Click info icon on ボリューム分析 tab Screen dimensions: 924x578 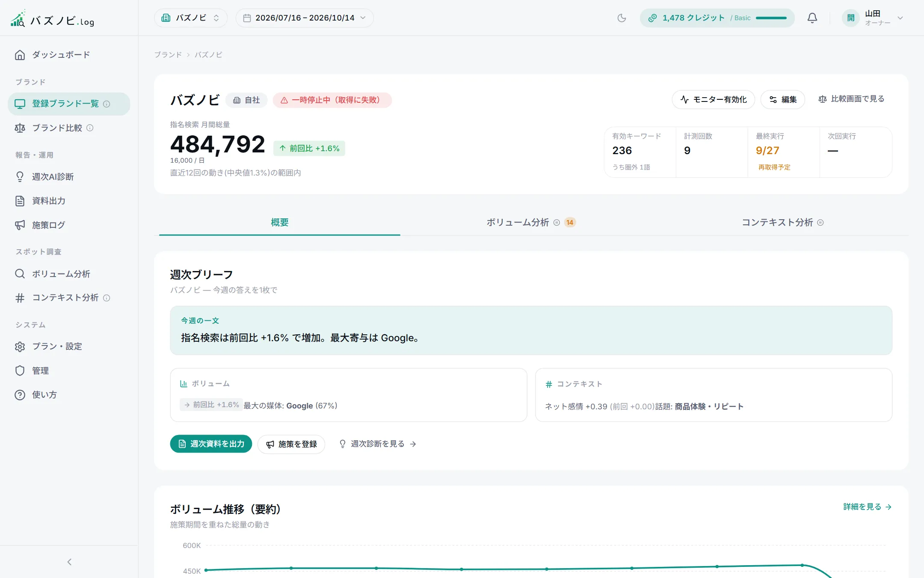(557, 223)
